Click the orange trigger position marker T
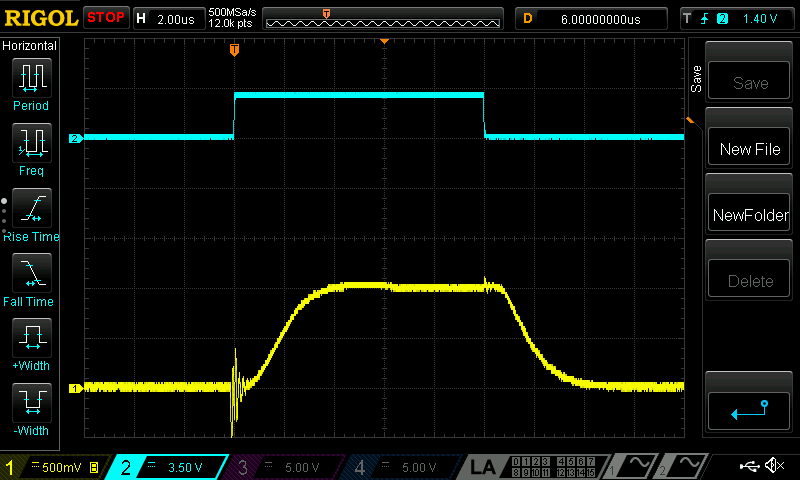800x480 pixels. point(234,50)
